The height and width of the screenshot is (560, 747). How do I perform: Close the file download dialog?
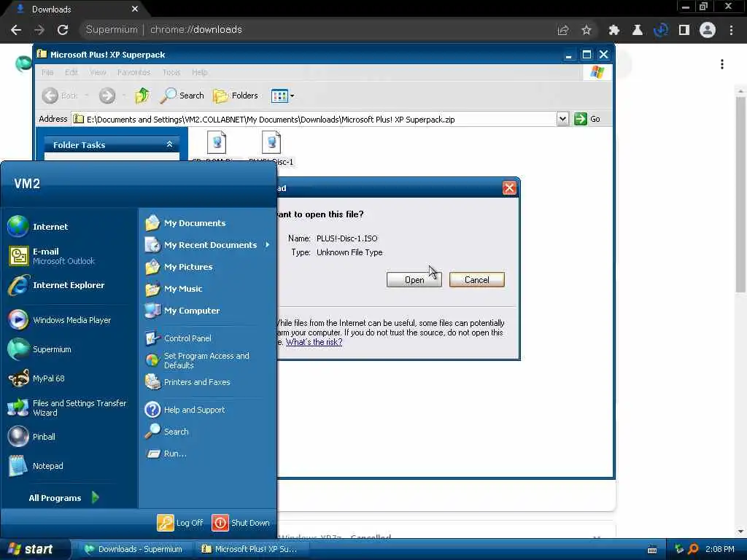[x=508, y=187]
